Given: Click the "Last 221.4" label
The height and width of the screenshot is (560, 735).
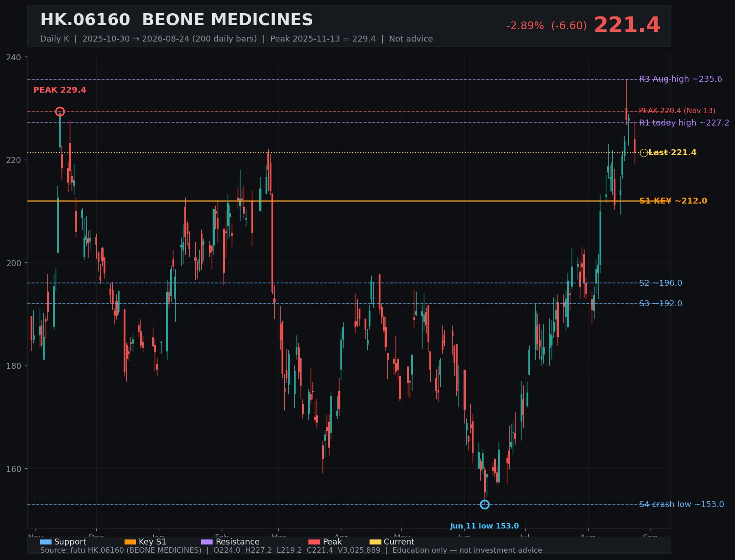Looking at the screenshot, I should point(672,152).
